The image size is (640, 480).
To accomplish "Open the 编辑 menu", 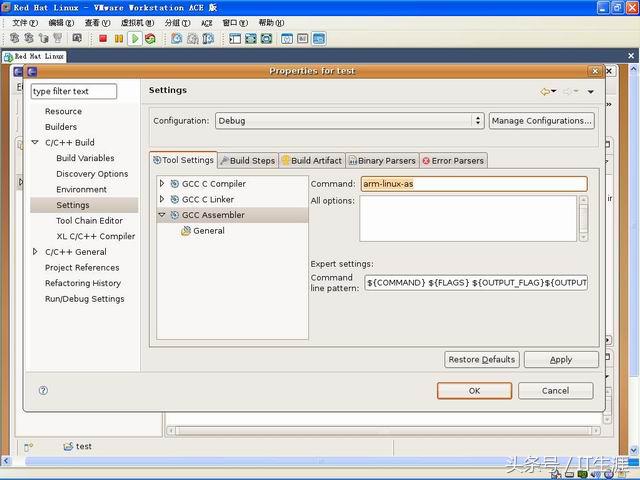I will coord(61,23).
